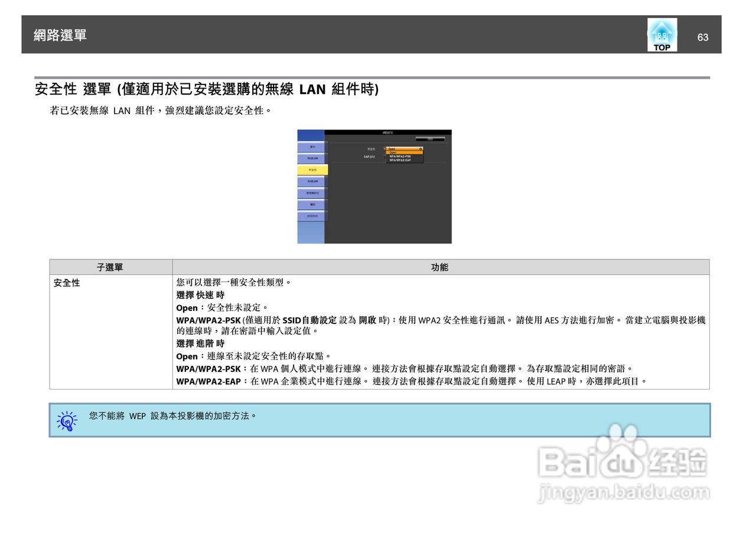Open the 安全性 security type dropdown
Image resolution: width=756 pixels, height=535 pixels.
(x=404, y=148)
